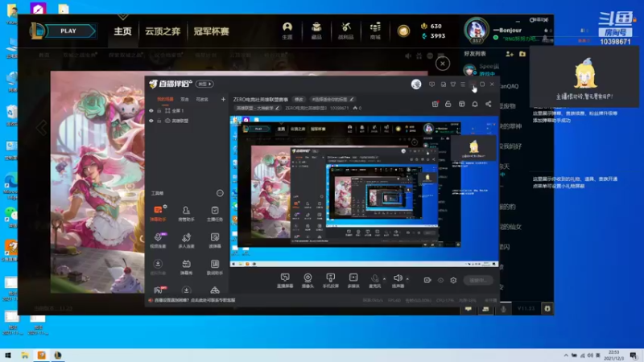Mute the 麦克风 microphone

pyautogui.click(x=374, y=281)
